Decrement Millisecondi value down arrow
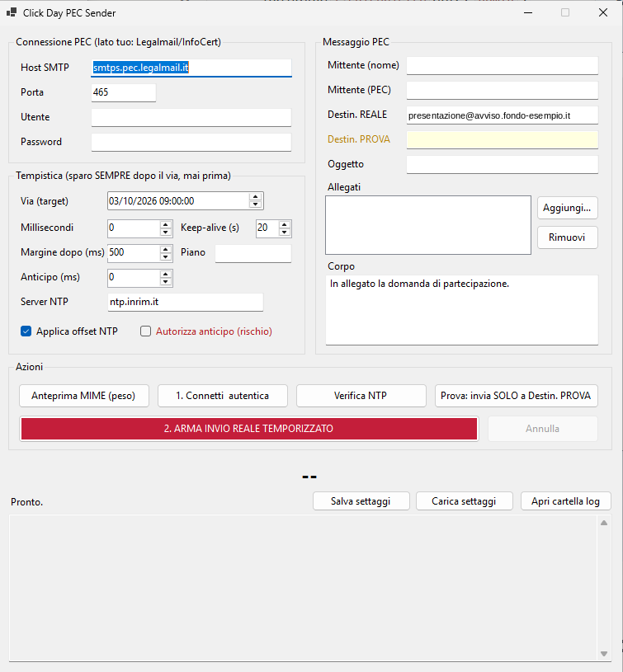Screen dimensions: 623x672 pyautogui.click(x=166, y=232)
